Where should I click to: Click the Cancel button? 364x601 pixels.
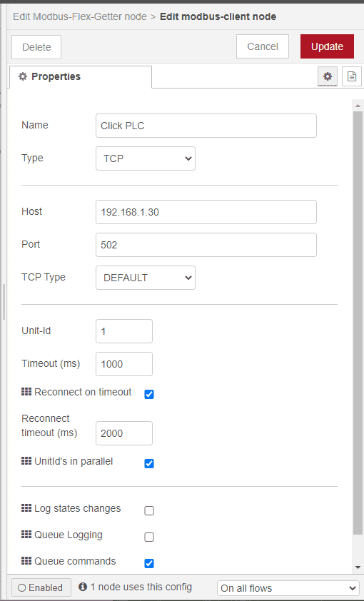tap(263, 46)
